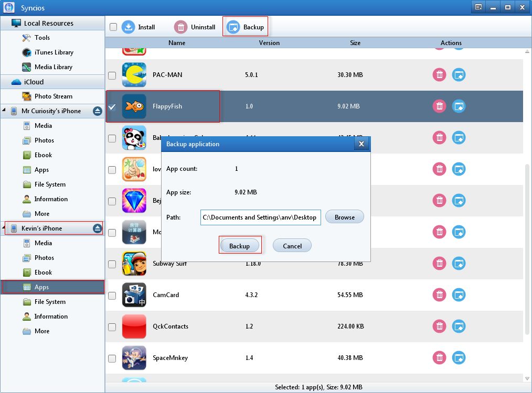Sort the app list by Version column
The height and width of the screenshot is (393, 532).
click(269, 42)
